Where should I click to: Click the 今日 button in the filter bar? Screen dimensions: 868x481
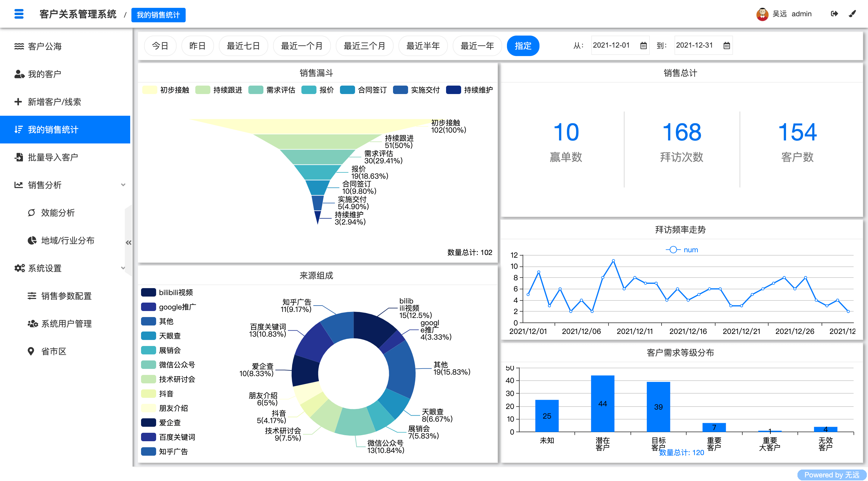pos(160,46)
